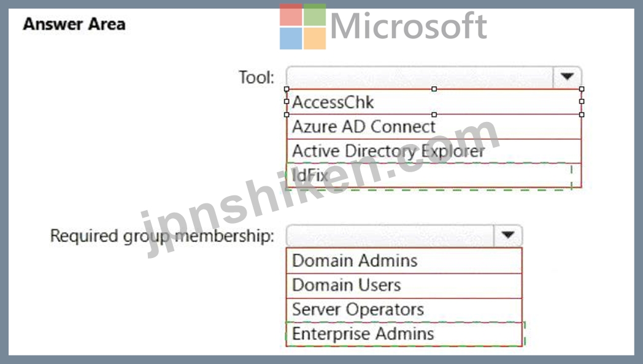
Task: Open the Tool dropdown arrow
Action: click(567, 77)
